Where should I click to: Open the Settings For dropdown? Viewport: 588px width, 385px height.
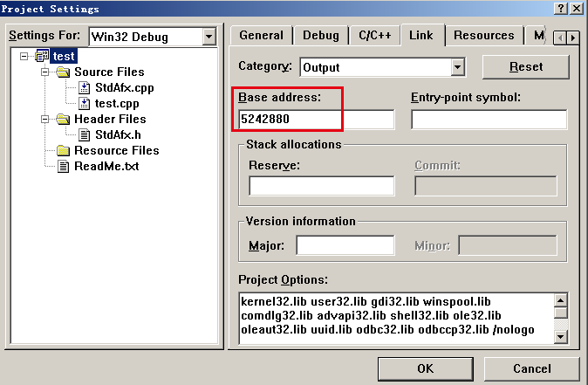[209, 37]
